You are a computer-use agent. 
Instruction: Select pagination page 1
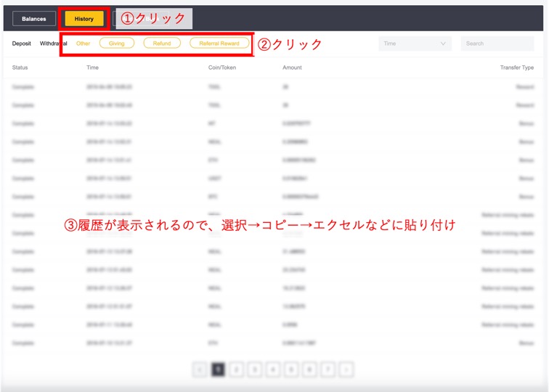[218, 369]
